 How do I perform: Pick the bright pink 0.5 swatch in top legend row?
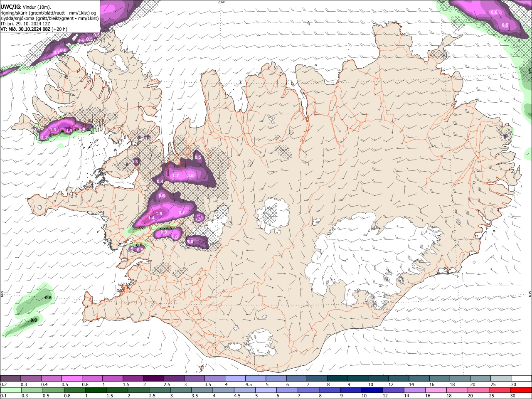(x=71, y=379)
